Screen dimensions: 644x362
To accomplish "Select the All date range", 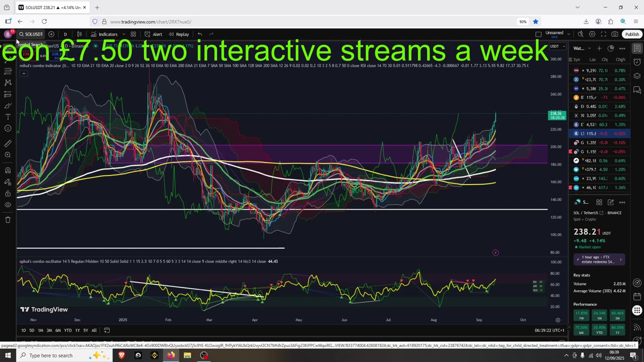I will pos(94,330).
